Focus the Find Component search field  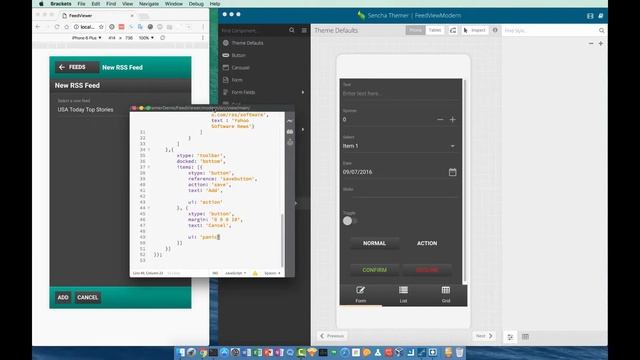point(253,31)
